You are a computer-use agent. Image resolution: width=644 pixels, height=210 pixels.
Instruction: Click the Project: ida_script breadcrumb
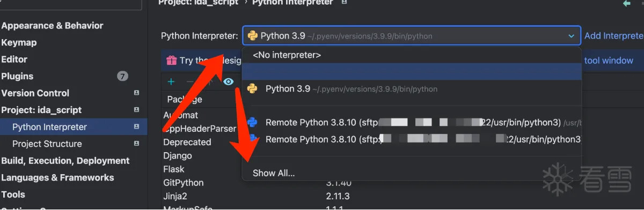click(x=198, y=3)
